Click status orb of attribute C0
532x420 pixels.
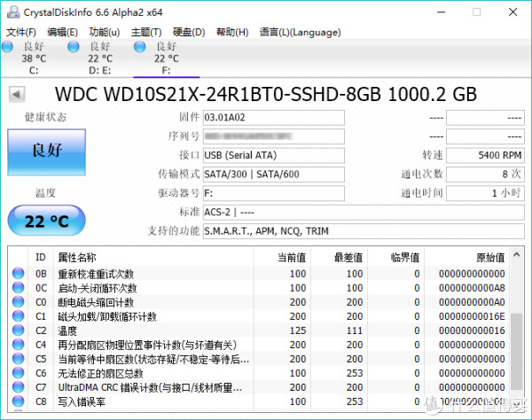pos(18,301)
